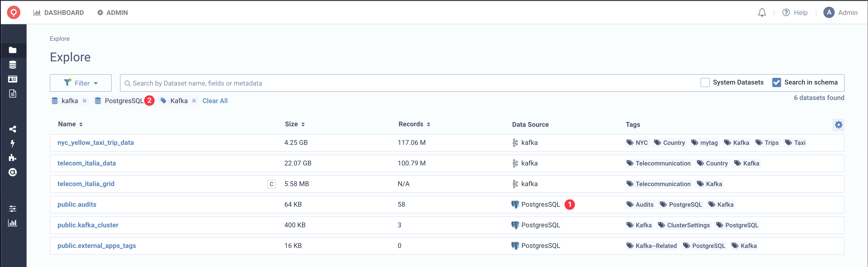Click the Kafka--Related tag
The width and height of the screenshot is (868, 267).
652,246
